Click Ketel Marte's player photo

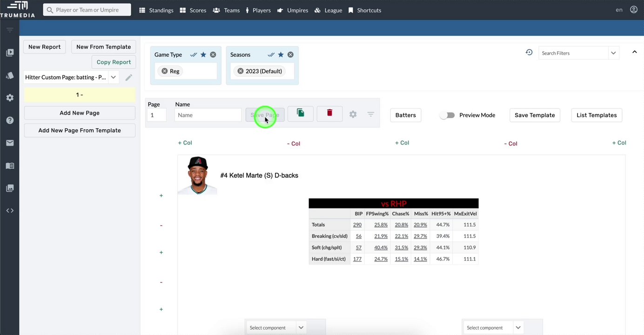(197, 175)
